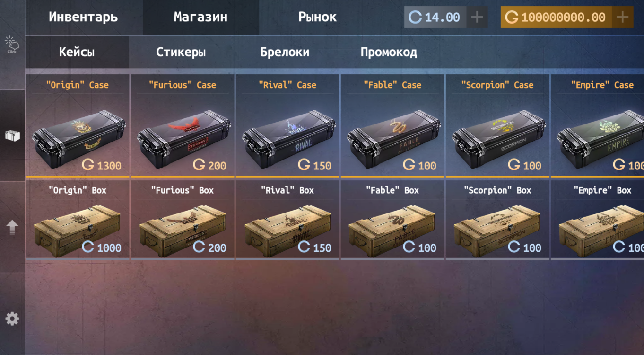Open the crate box icon in sidebar
644x355 pixels.
click(12, 136)
